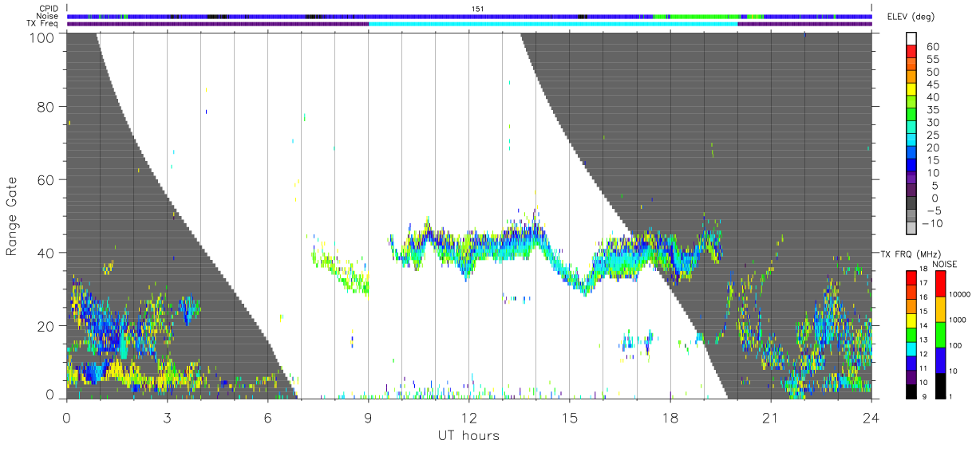Click the UT hours axis title
980x452 pixels.
[x=468, y=435]
